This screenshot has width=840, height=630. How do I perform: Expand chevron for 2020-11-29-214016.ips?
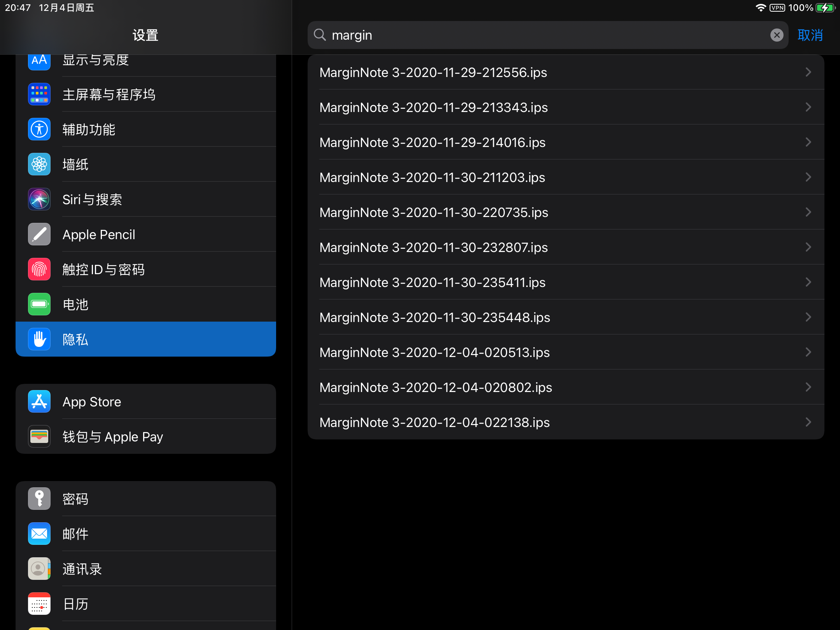(808, 142)
